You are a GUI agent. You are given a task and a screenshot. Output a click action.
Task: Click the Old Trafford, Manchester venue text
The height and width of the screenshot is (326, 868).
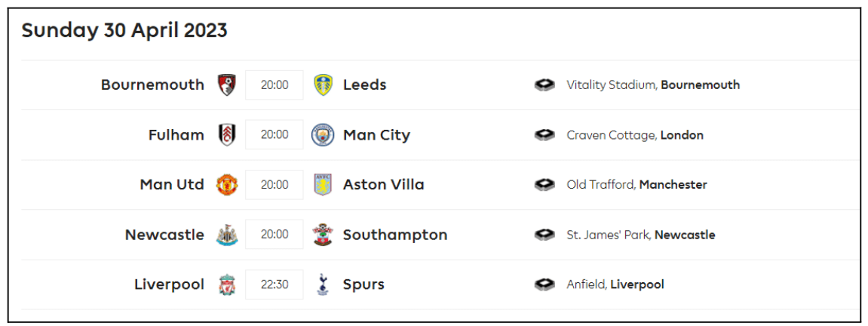coord(636,185)
